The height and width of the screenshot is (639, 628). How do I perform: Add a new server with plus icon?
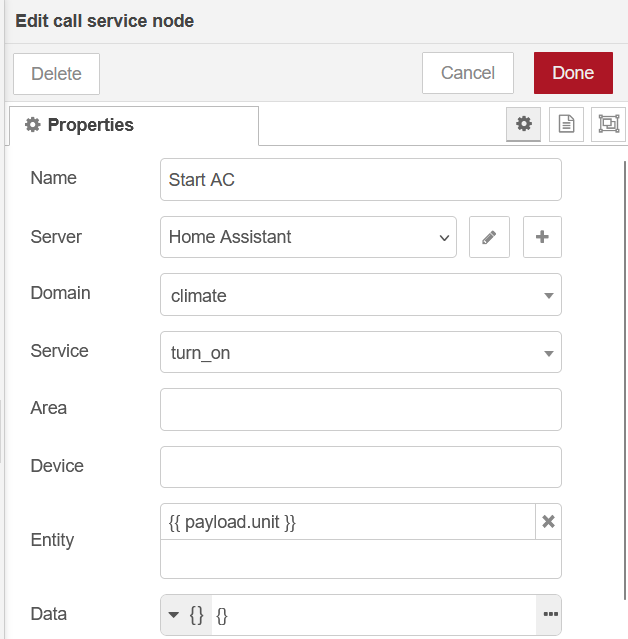542,237
